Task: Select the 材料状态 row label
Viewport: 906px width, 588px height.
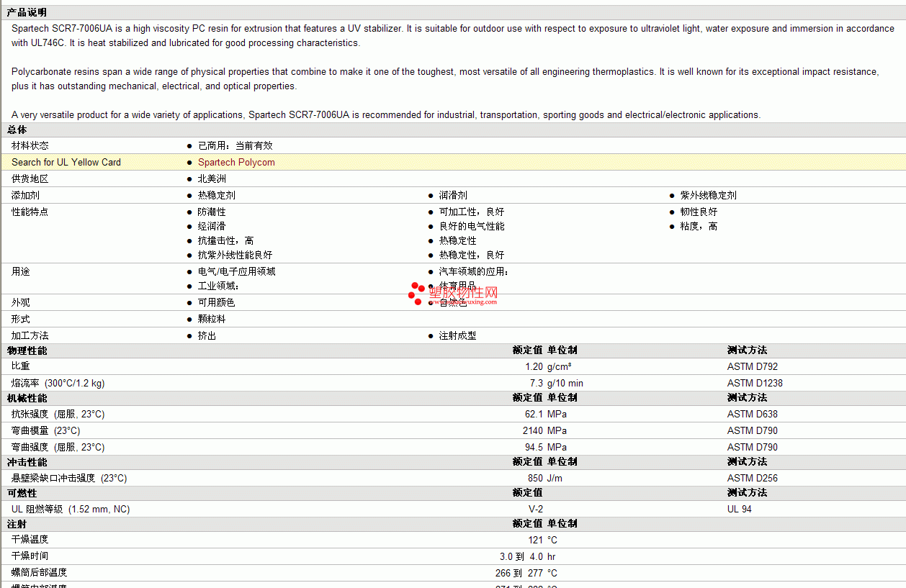Action: point(30,145)
